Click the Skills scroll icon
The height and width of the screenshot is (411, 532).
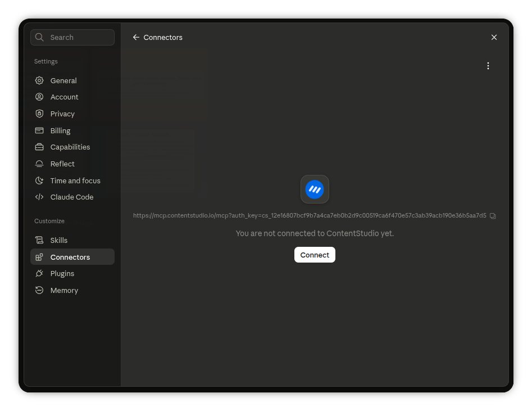(39, 240)
